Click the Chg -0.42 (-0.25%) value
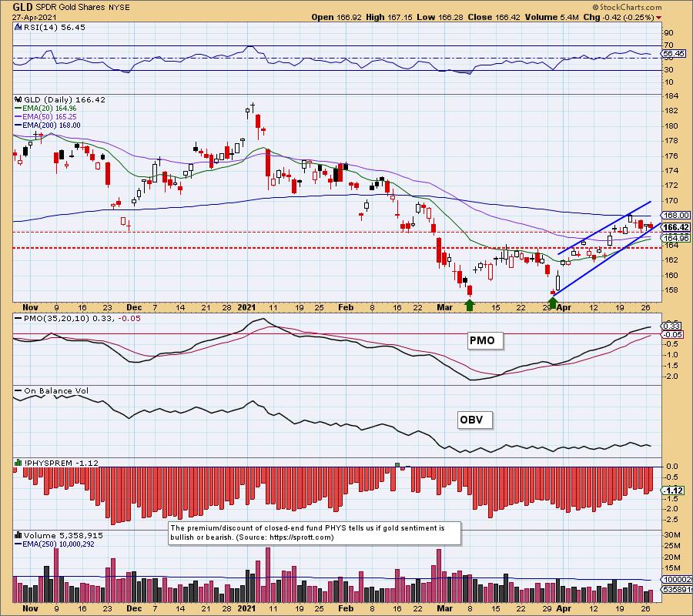 point(618,17)
